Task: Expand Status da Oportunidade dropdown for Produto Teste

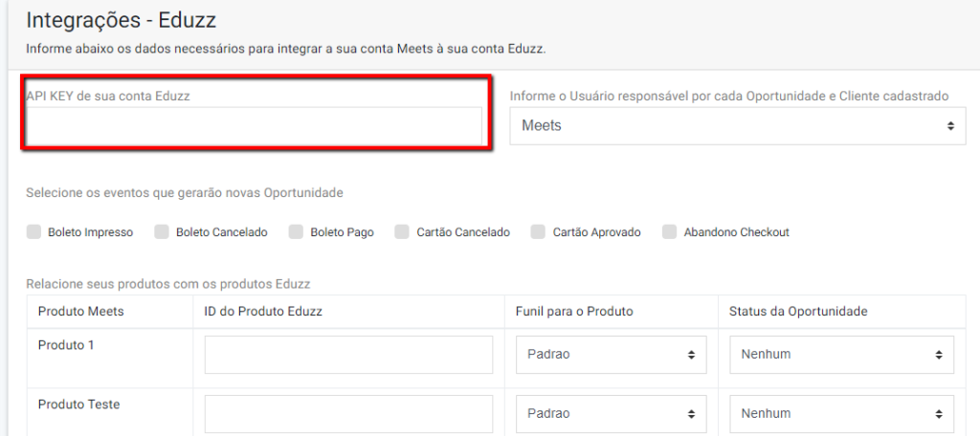Action: tap(842, 413)
